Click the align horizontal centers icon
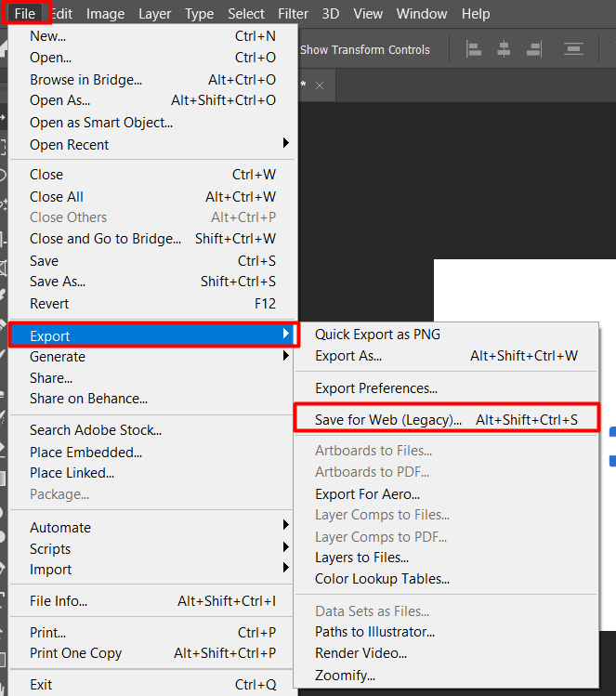This screenshot has width=616, height=696. (x=504, y=49)
